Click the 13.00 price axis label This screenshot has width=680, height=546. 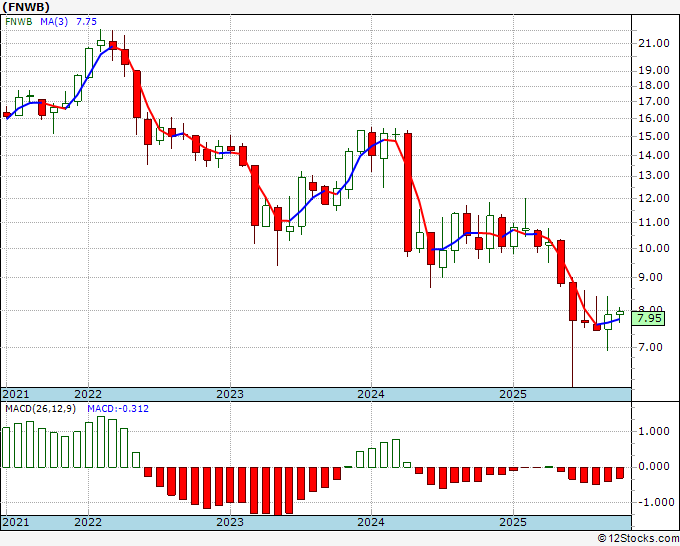[x=654, y=176]
